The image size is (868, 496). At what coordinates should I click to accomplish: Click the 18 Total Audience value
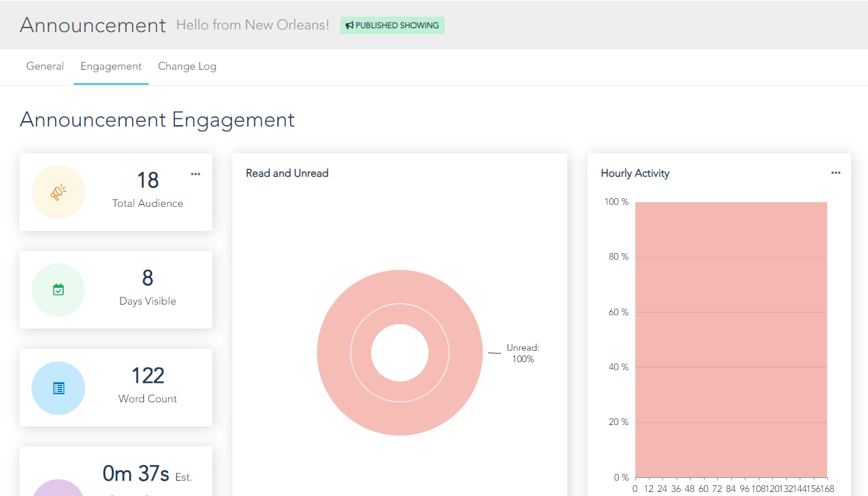coord(147,180)
